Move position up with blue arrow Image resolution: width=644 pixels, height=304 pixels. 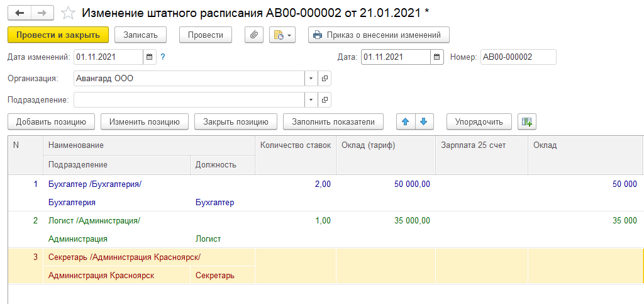click(x=406, y=121)
